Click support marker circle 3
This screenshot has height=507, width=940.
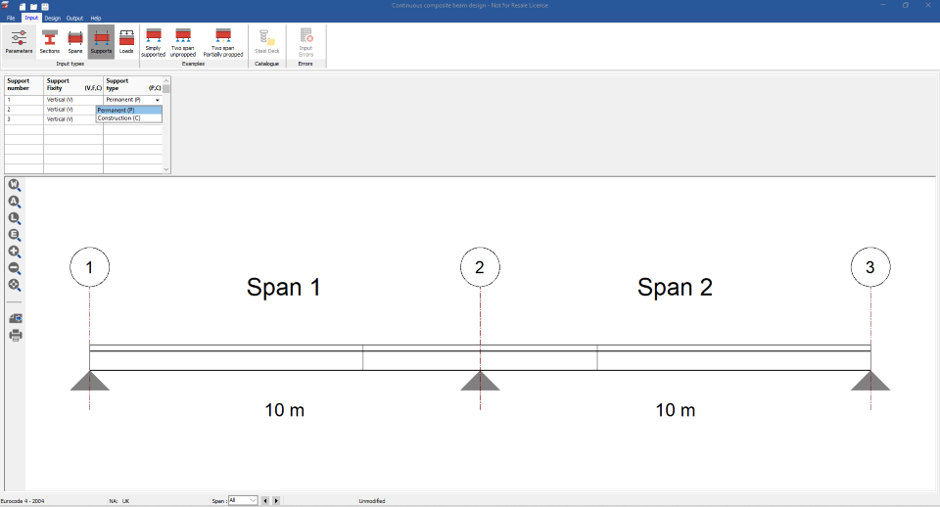tap(870, 267)
